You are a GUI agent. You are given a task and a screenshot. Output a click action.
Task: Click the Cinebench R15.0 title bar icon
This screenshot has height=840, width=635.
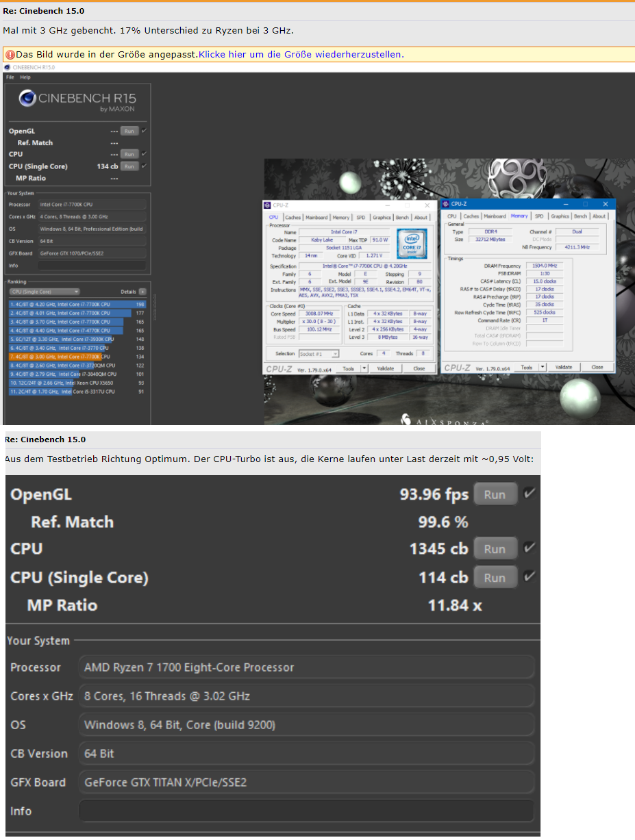(8, 68)
